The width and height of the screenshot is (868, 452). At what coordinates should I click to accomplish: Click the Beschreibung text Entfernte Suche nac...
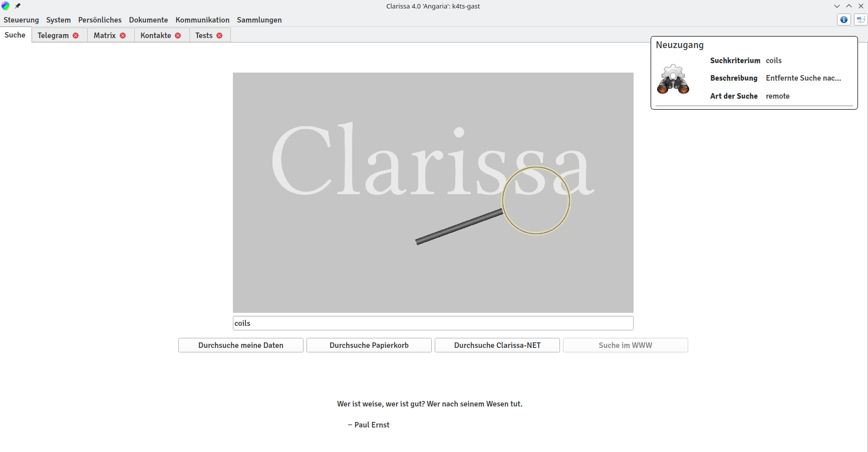(x=803, y=78)
